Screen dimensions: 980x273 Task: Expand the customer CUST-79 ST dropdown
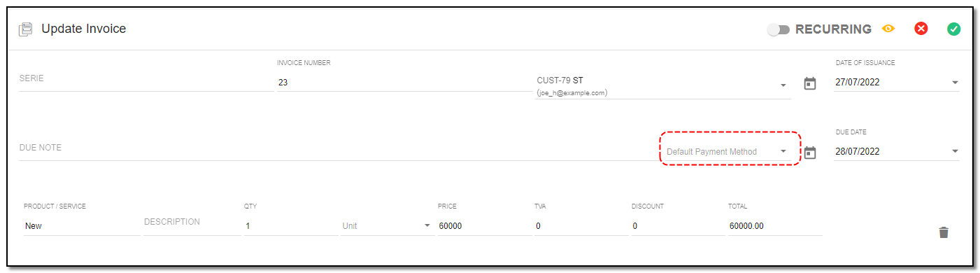pyautogui.click(x=783, y=85)
